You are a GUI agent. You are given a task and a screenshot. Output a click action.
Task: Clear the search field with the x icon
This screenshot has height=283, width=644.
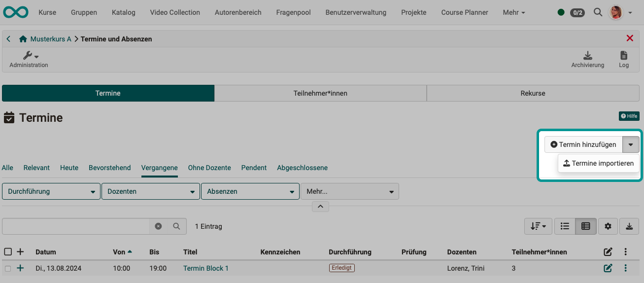coord(158,226)
